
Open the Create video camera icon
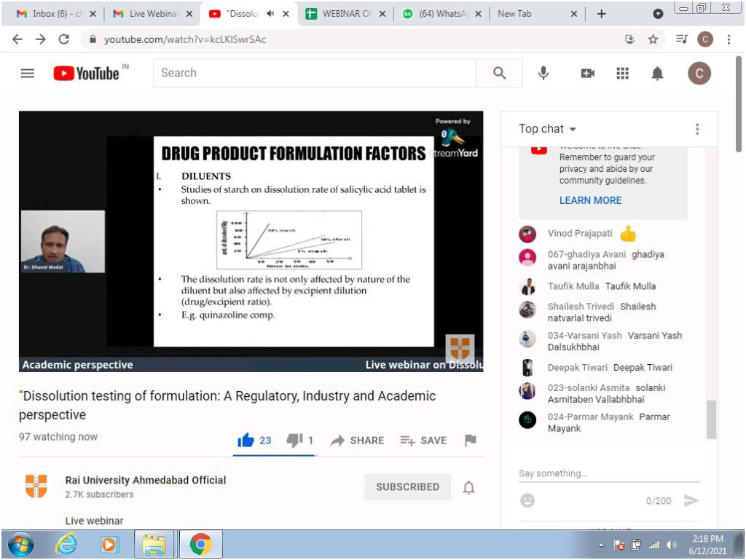coord(588,74)
